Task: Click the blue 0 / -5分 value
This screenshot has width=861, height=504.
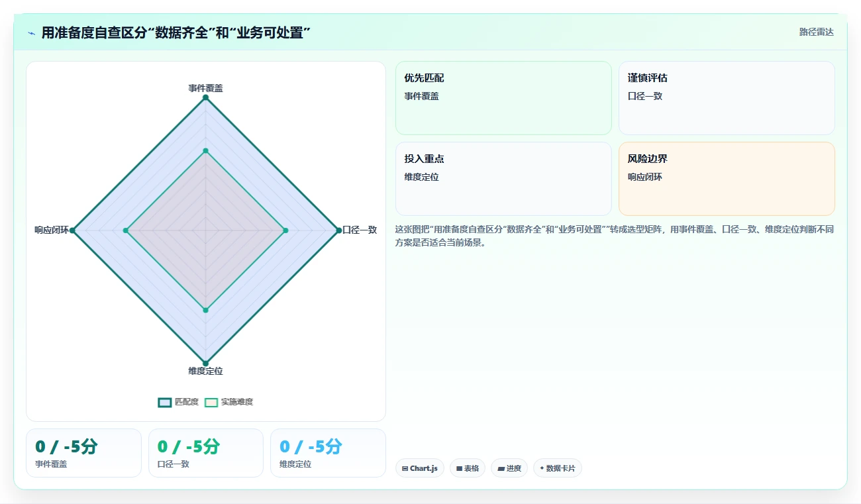Action: 311,447
